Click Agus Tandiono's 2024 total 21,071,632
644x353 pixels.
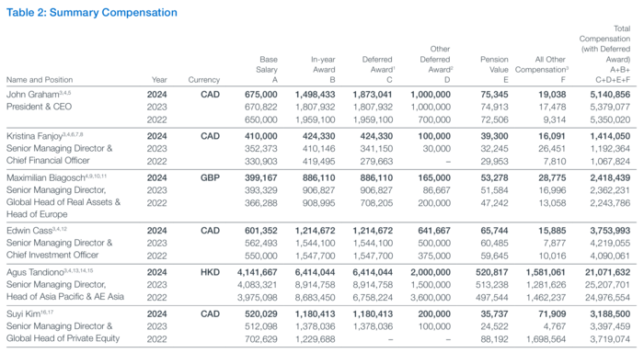click(607, 272)
